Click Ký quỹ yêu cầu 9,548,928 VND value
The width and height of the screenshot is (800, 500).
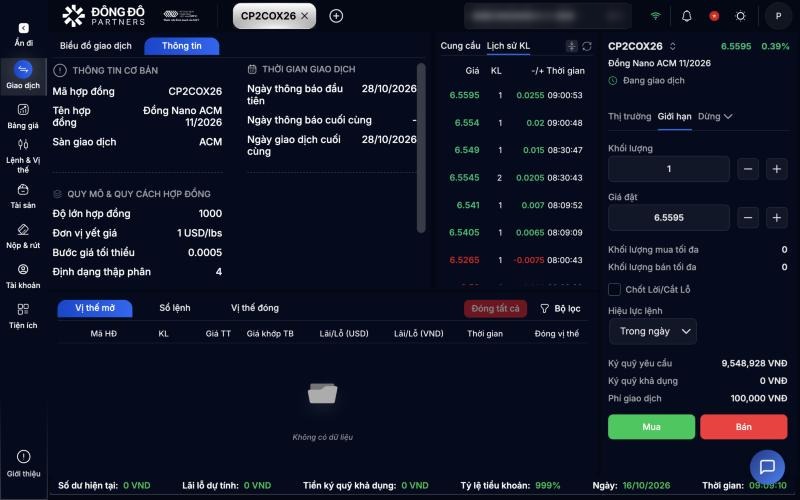[x=754, y=363]
